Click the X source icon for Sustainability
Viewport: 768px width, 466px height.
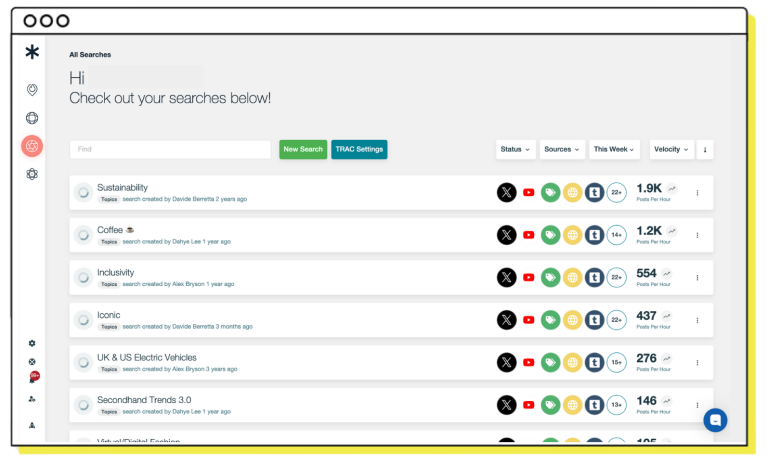click(507, 192)
